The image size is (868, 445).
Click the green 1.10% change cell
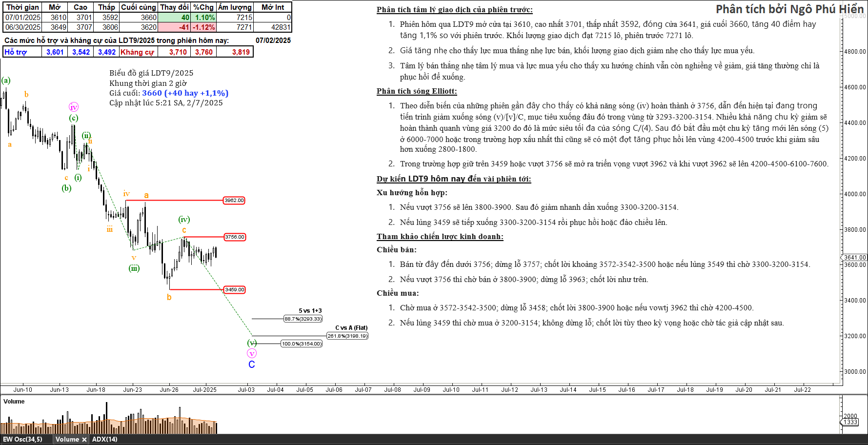click(x=203, y=18)
